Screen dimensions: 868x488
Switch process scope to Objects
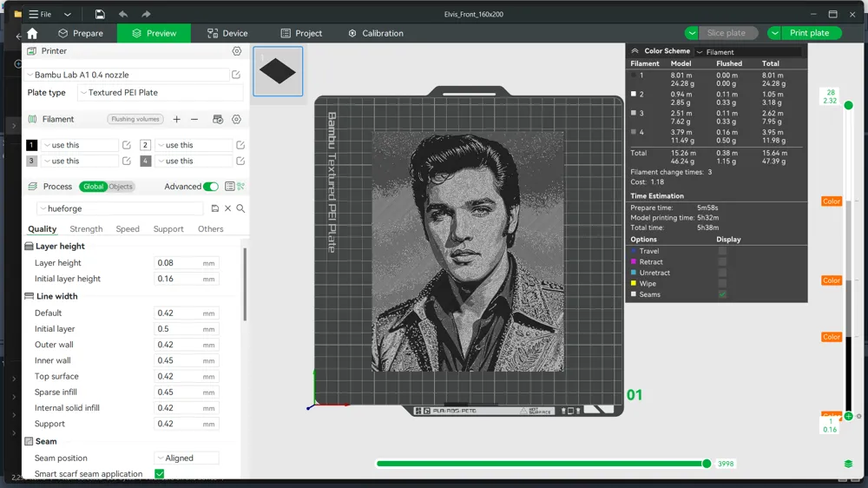120,187
